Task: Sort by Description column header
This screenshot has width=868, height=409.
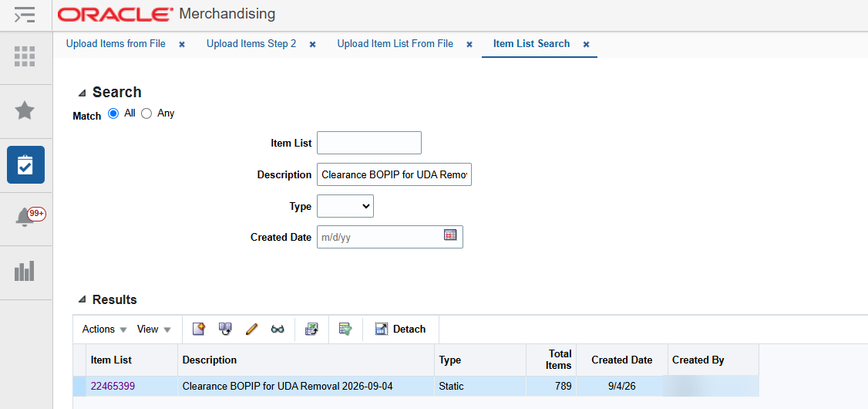Action: [305, 360]
